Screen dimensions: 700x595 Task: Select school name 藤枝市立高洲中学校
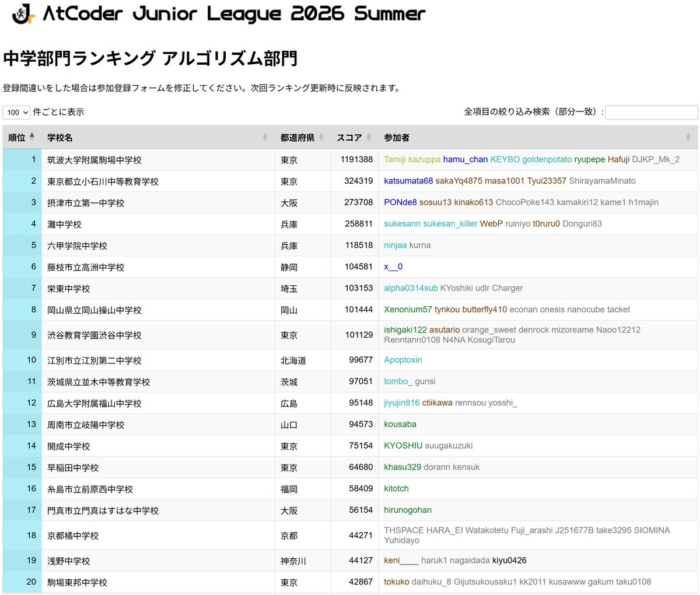[86, 267]
